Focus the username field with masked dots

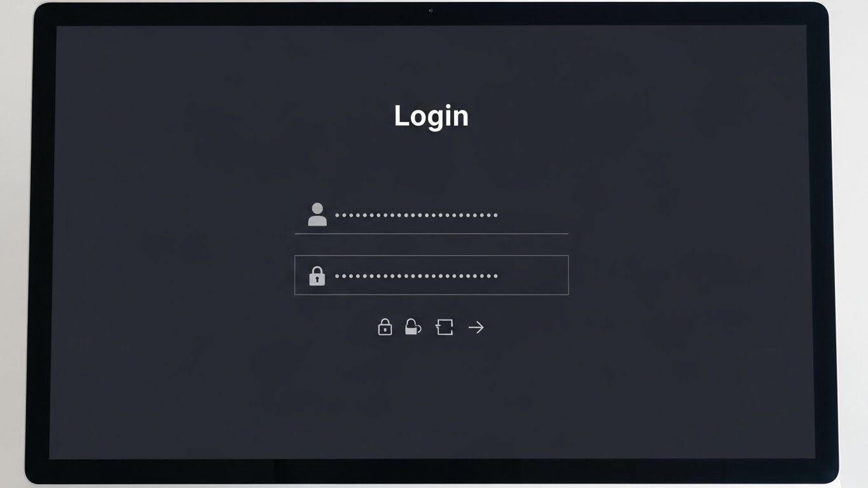click(431, 215)
